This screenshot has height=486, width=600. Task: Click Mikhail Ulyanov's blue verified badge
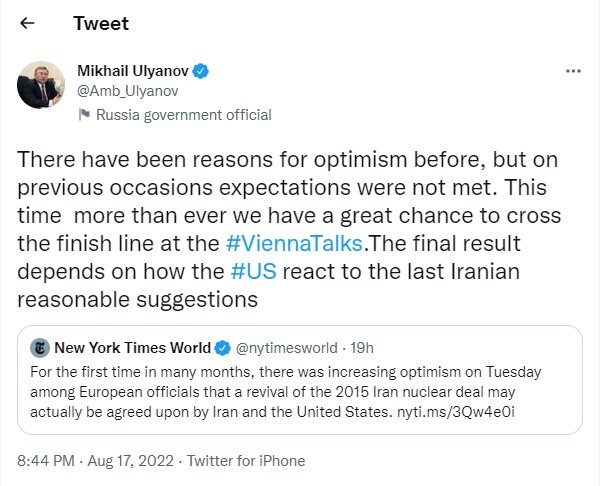[x=200, y=72]
